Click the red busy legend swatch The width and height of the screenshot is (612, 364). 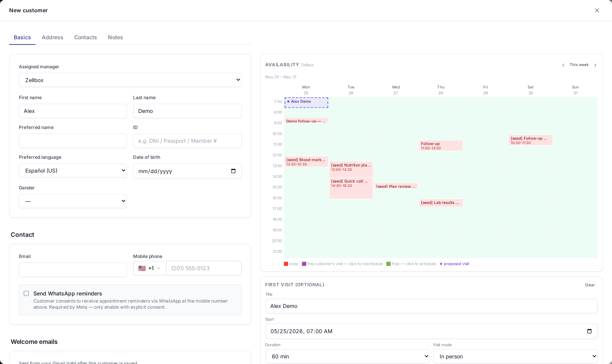coord(286,264)
